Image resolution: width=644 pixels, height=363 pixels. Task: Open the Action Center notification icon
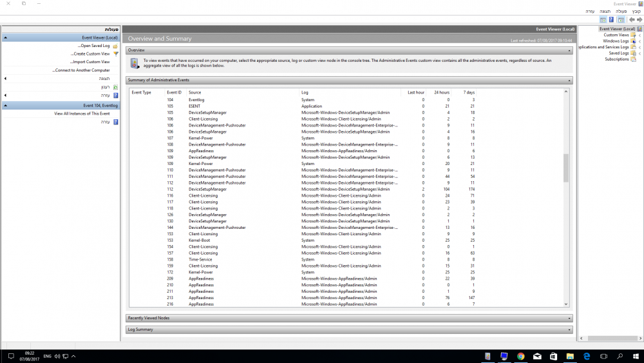tap(11, 357)
